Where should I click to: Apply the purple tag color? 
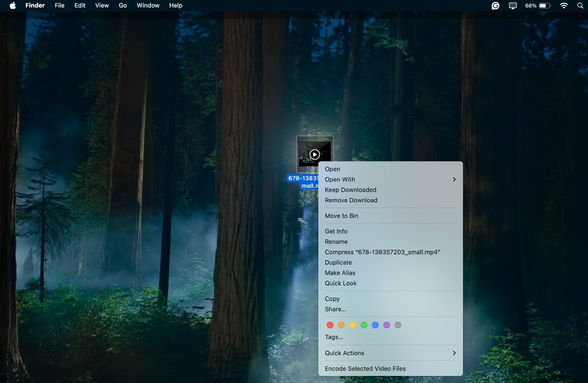(387, 325)
